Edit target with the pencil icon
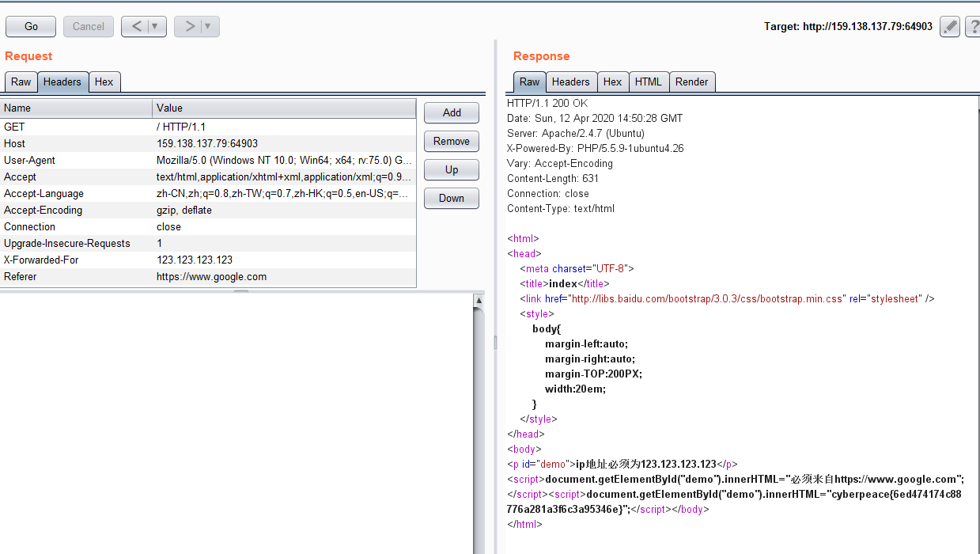The height and width of the screenshot is (554, 980). [950, 26]
